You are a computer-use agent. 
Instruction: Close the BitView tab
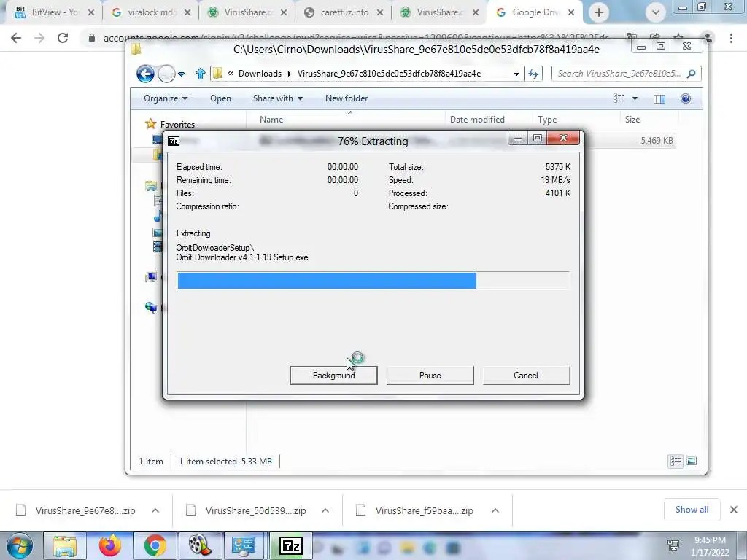click(91, 13)
